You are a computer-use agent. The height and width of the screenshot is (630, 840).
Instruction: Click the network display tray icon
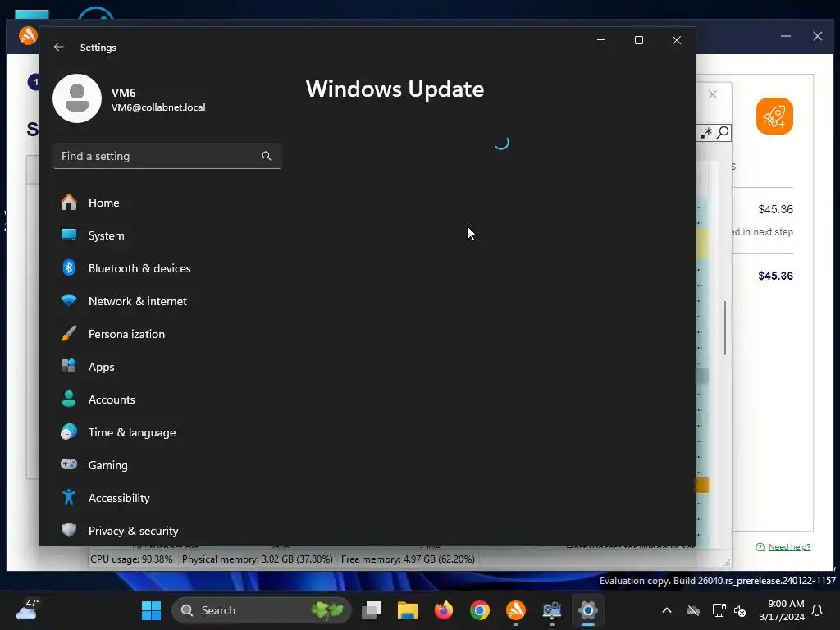[x=719, y=610]
